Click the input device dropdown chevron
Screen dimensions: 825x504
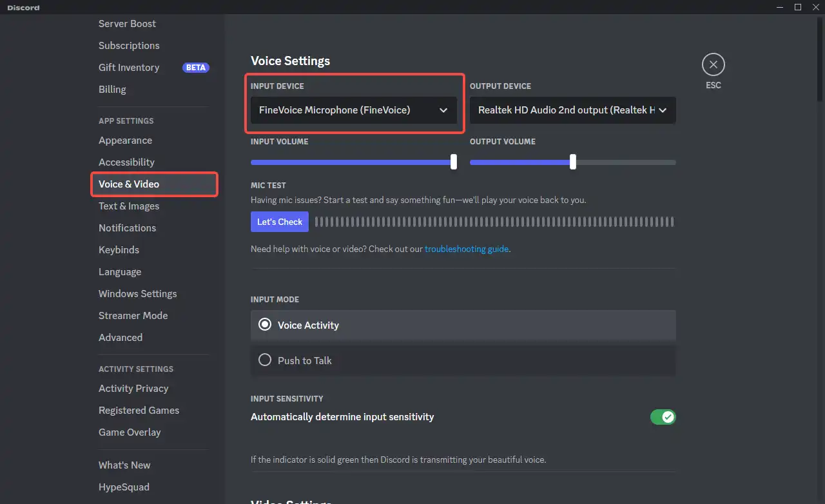pyautogui.click(x=443, y=110)
